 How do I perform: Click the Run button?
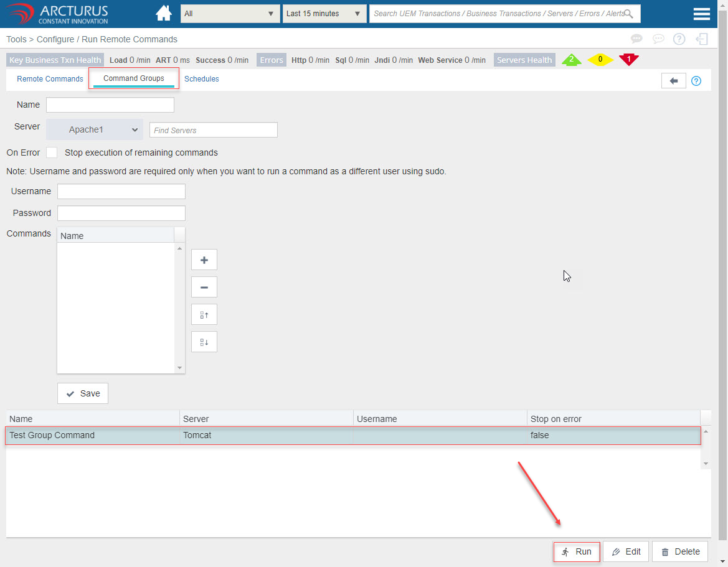click(x=577, y=551)
